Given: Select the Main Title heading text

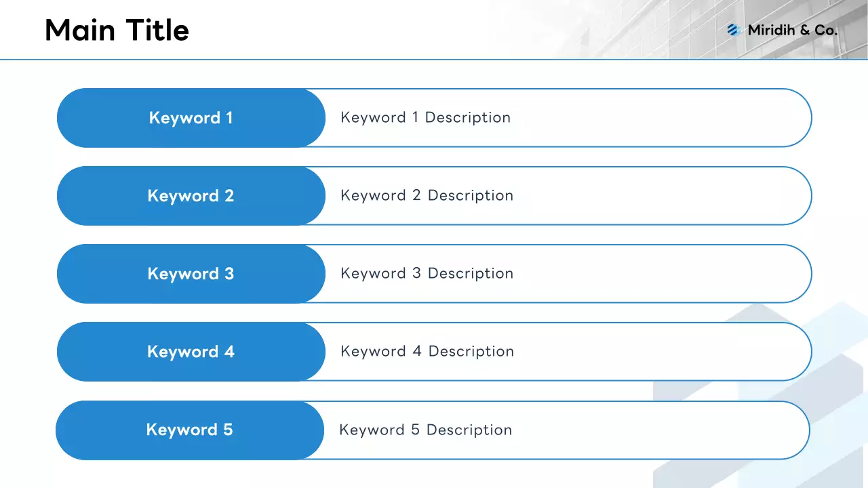Looking at the screenshot, I should coord(117,30).
